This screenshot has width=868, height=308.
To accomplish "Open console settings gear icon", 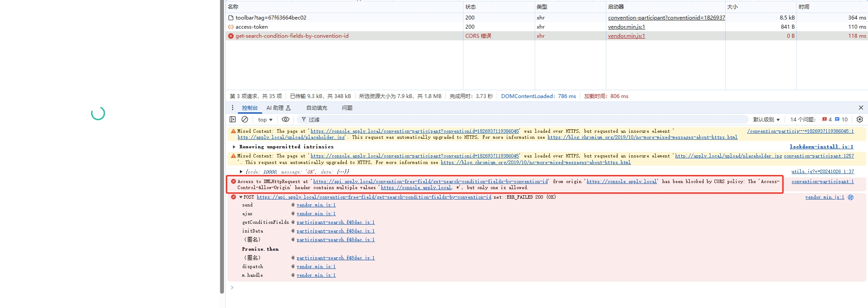I will click(860, 119).
